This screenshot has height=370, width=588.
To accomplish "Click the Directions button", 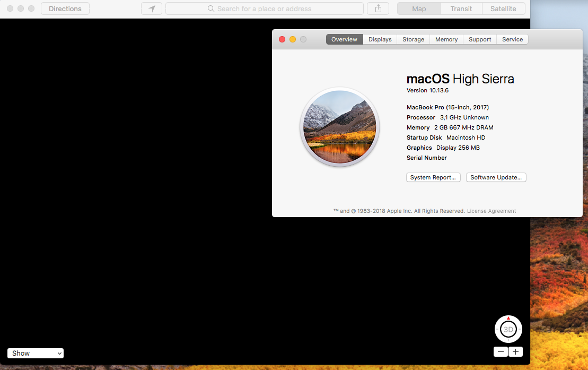I will click(x=65, y=8).
